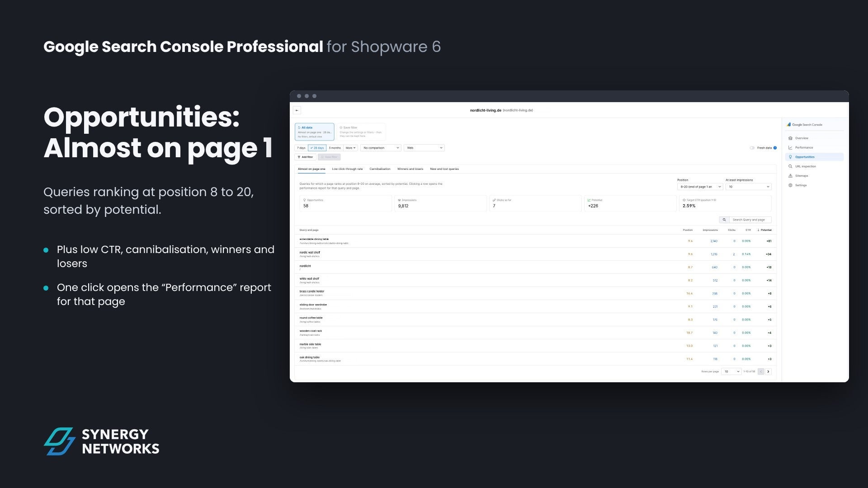Open the extendable dining table row
The height and width of the screenshot is (488, 868).
[x=535, y=241]
